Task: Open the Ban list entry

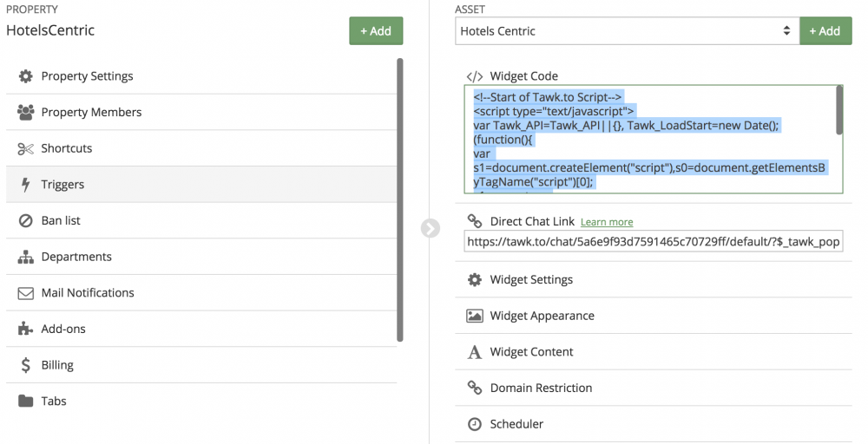Action: tap(201, 220)
